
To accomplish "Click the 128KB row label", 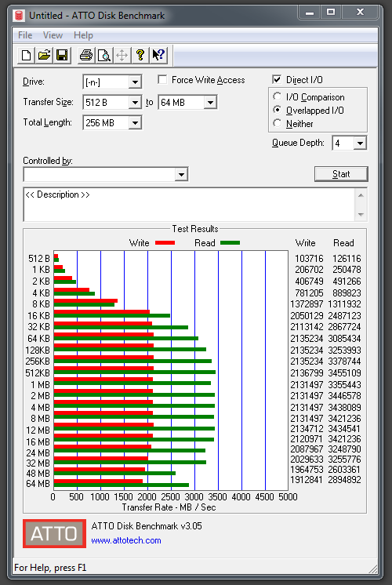I will click(38, 350).
